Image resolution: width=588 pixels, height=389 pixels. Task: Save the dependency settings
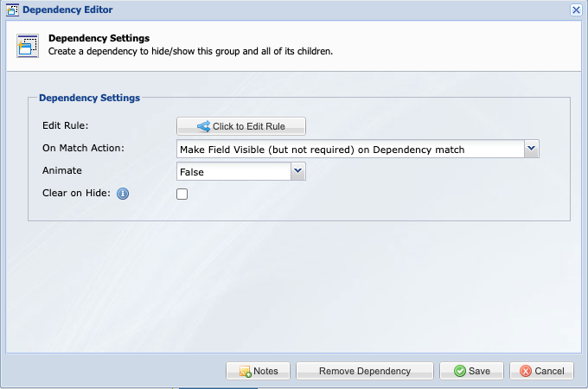(471, 371)
